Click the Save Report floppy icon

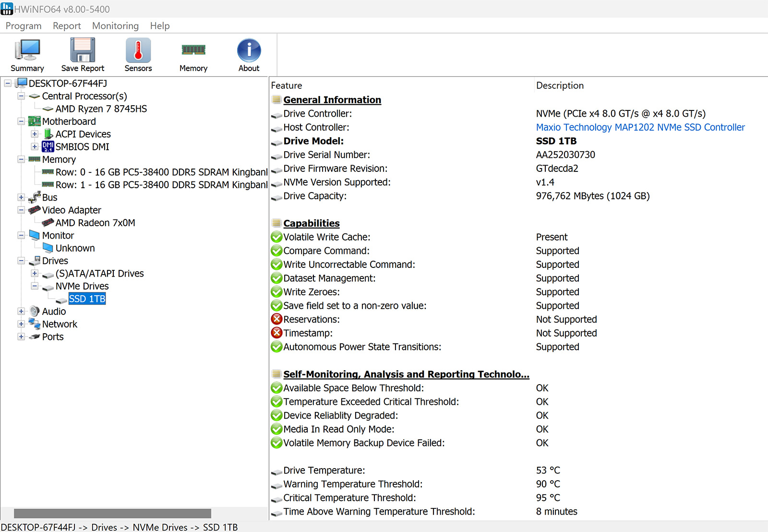83,50
